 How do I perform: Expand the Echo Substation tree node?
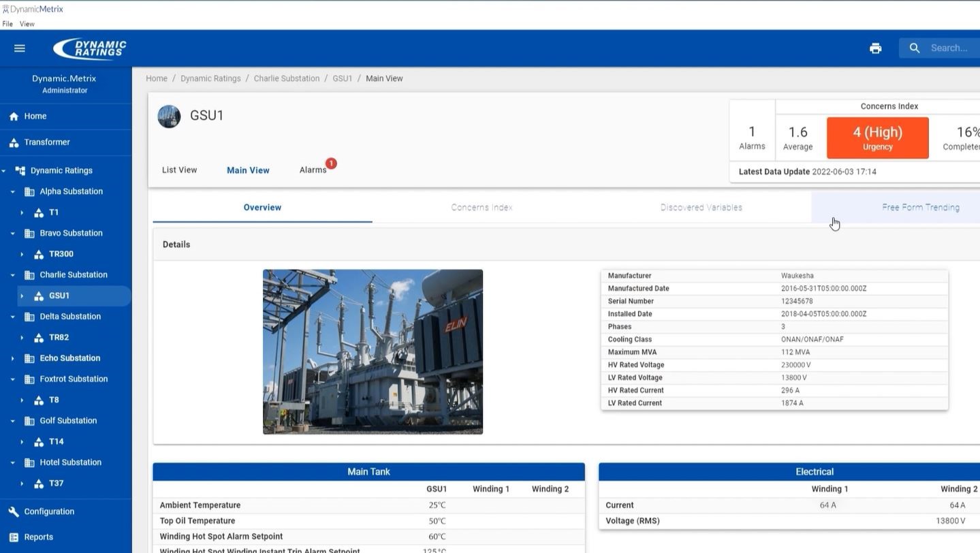pyautogui.click(x=12, y=358)
